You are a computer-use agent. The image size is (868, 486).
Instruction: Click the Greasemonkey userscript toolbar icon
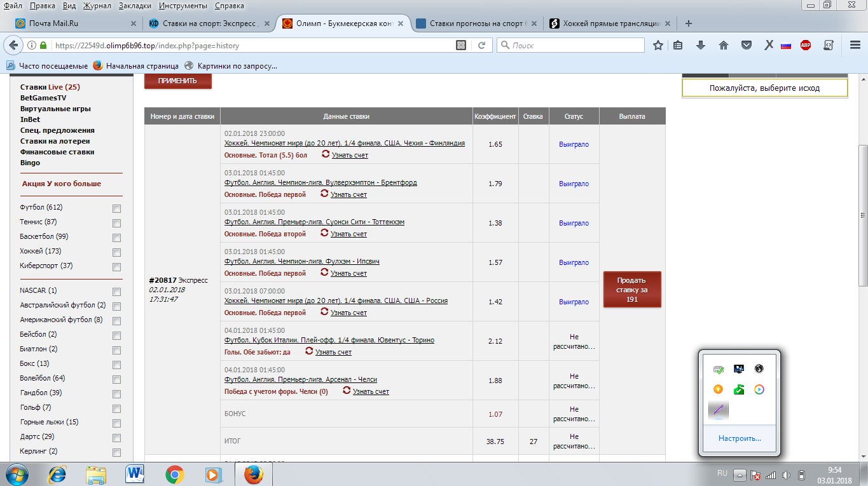pos(827,45)
